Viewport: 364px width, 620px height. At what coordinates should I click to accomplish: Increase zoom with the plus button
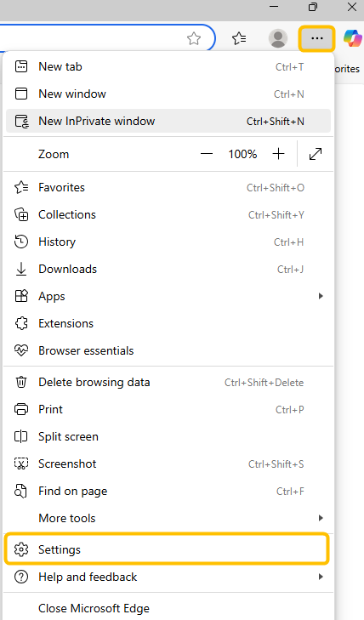(x=279, y=154)
